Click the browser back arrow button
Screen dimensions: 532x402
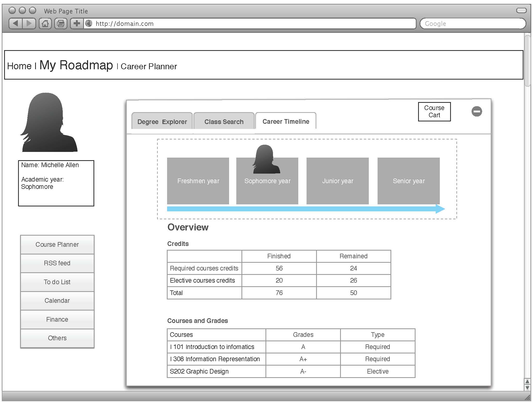point(15,24)
